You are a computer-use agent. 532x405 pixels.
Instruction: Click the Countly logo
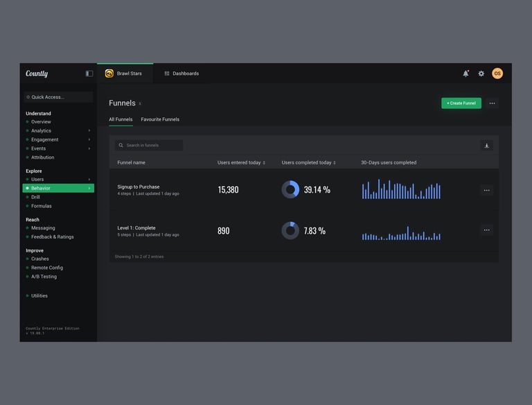(x=37, y=74)
